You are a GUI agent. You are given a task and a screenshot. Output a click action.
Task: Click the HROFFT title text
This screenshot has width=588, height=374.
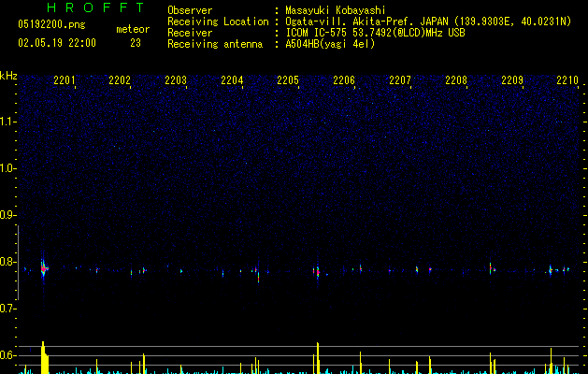coord(95,7)
